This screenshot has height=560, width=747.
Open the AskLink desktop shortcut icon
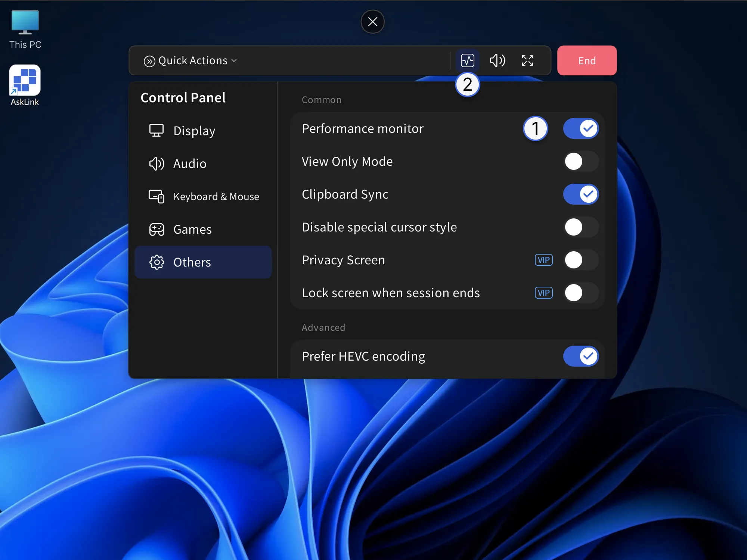pos(25,81)
